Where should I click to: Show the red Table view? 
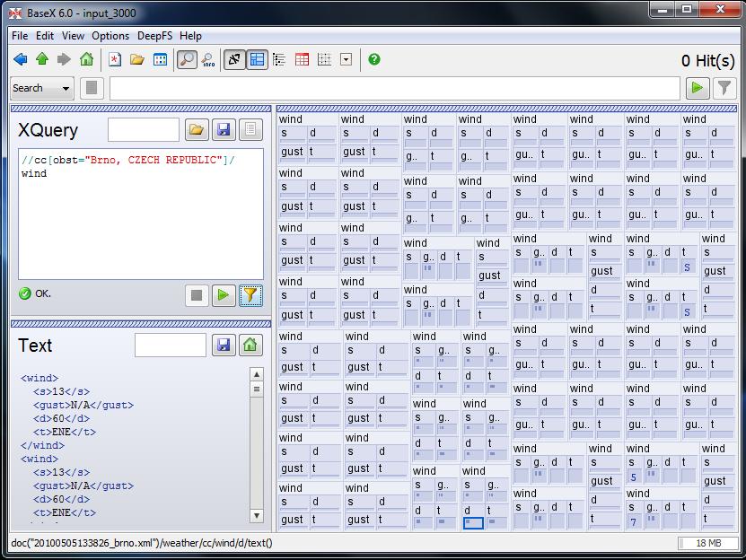click(x=303, y=59)
